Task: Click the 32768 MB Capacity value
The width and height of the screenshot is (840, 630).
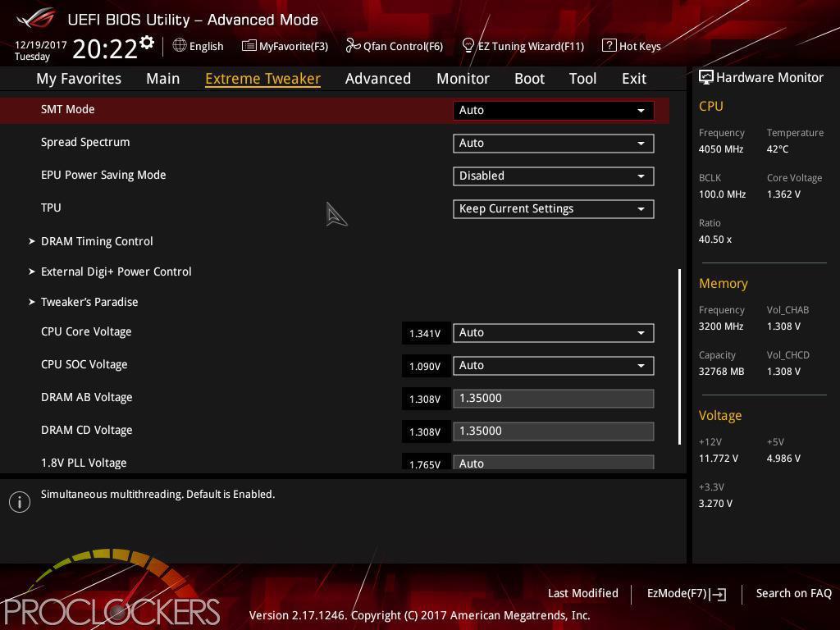Action: [722, 372]
